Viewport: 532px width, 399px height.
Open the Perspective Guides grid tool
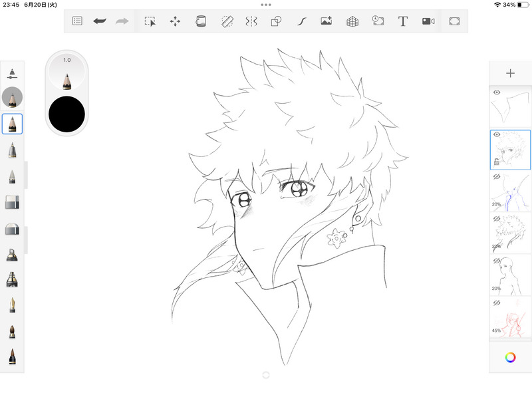click(352, 21)
